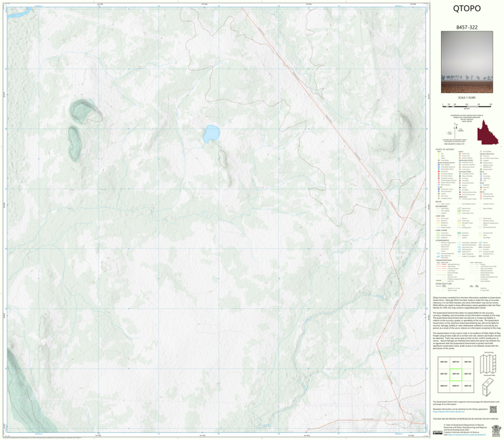
Task: Click the Queensland coat of arms logo
Action: point(497,430)
